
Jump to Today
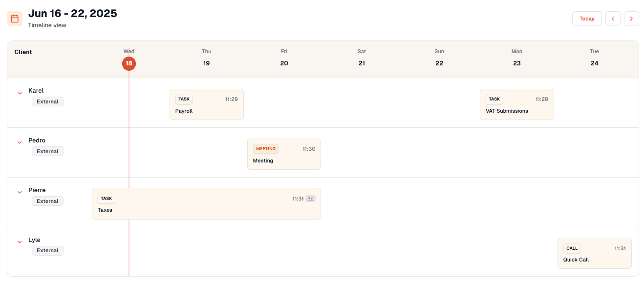coord(587,19)
